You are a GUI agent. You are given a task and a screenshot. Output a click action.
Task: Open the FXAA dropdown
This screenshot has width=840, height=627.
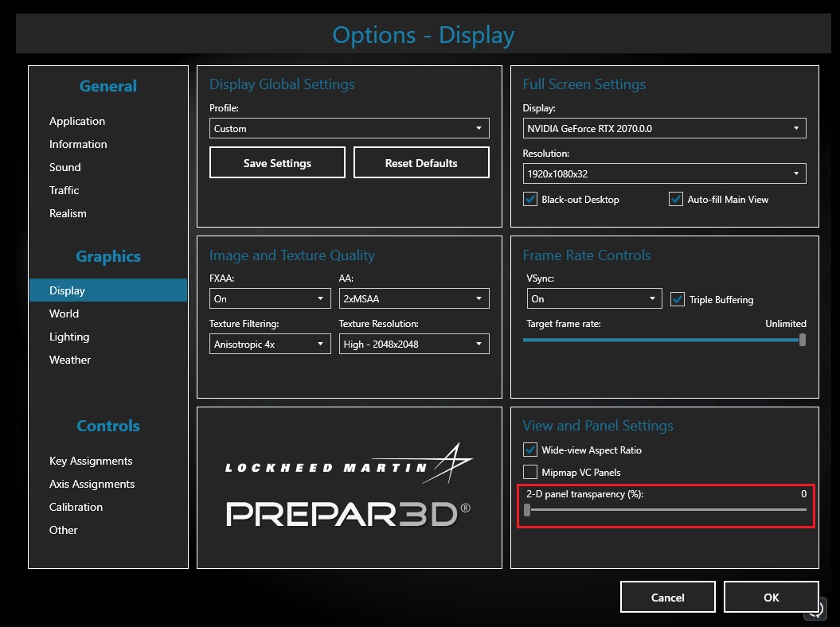pos(270,299)
